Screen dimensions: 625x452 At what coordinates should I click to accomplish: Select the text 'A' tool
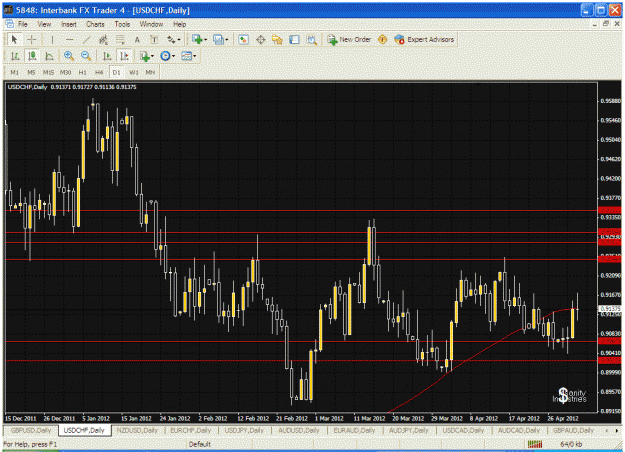[x=137, y=39]
